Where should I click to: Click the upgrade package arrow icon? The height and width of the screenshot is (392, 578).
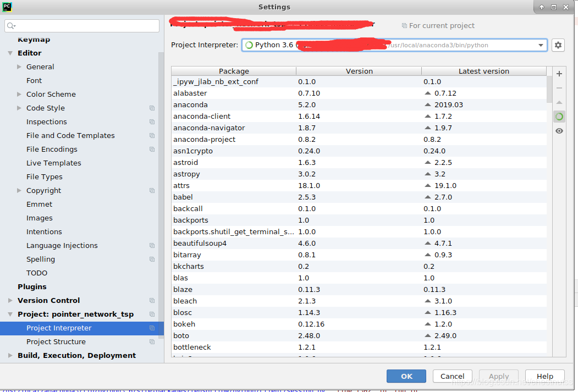pyautogui.click(x=559, y=102)
